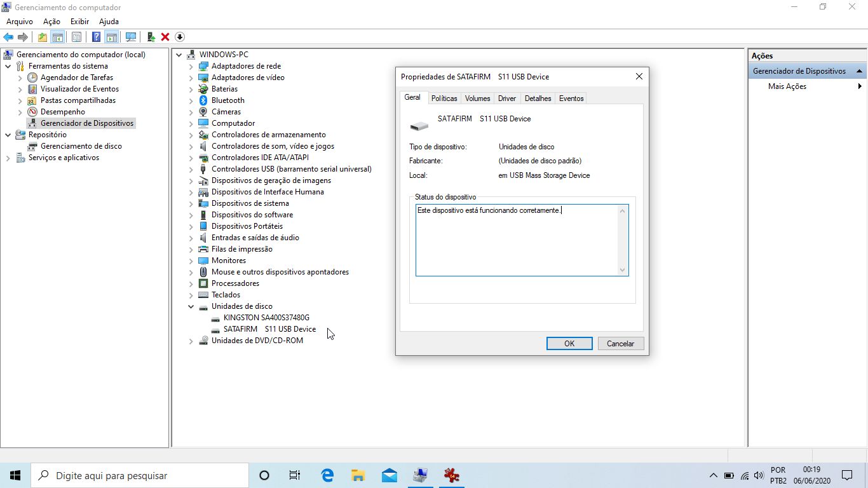The width and height of the screenshot is (868, 488).
Task: Switch to the Driver tab
Action: (x=507, y=98)
